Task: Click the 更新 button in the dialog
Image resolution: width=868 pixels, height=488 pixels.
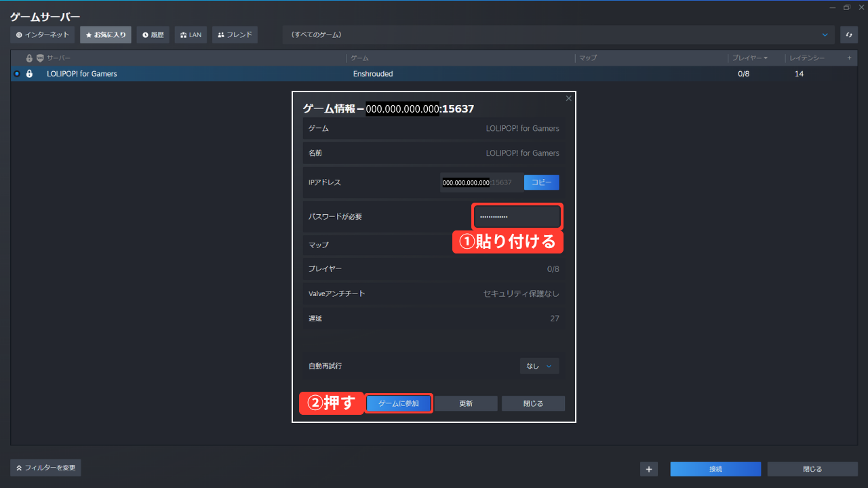Action: click(x=466, y=403)
